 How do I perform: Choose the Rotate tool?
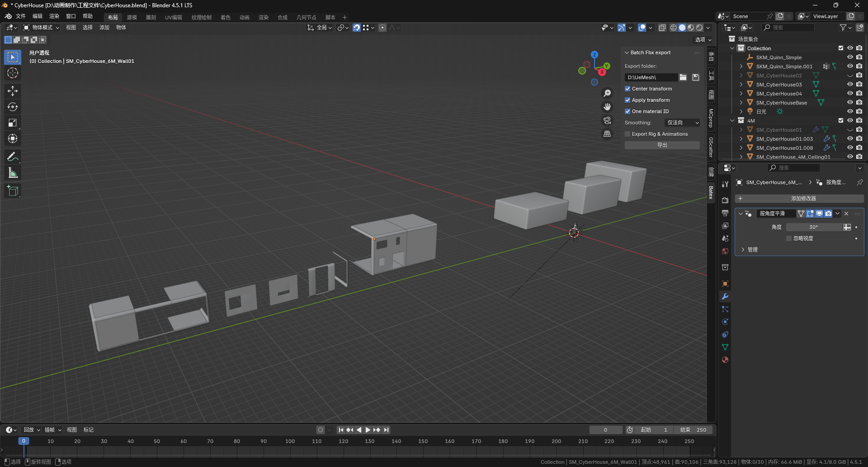(13, 107)
